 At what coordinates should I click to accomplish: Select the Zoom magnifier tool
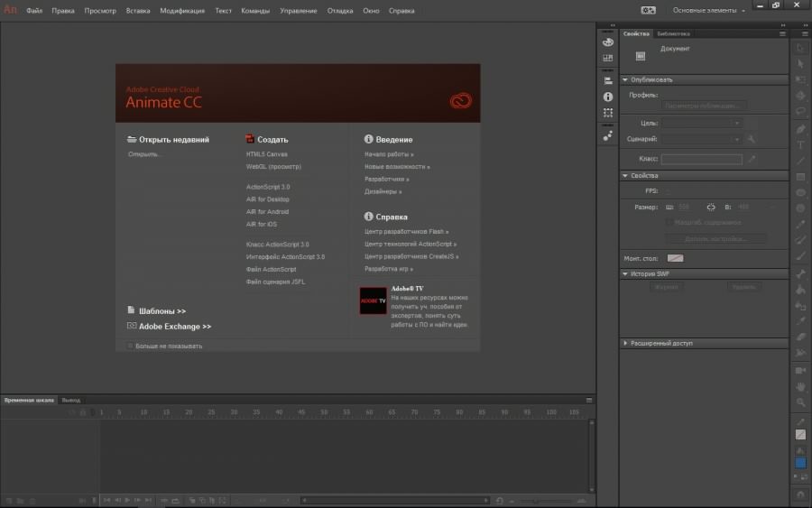coord(800,402)
